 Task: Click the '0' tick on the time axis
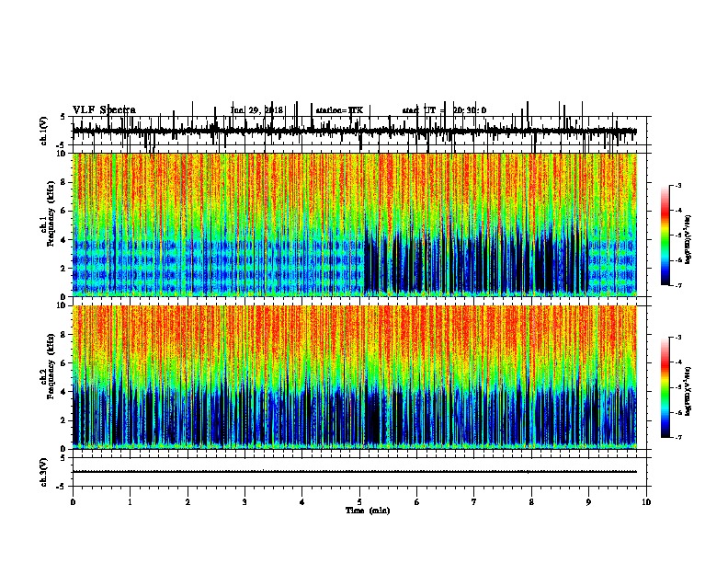(73, 502)
